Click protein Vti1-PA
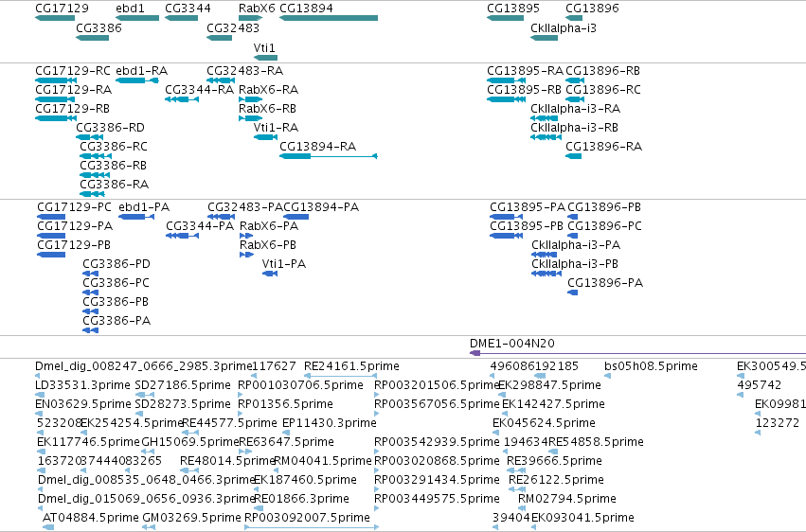The image size is (806, 532). (284, 264)
